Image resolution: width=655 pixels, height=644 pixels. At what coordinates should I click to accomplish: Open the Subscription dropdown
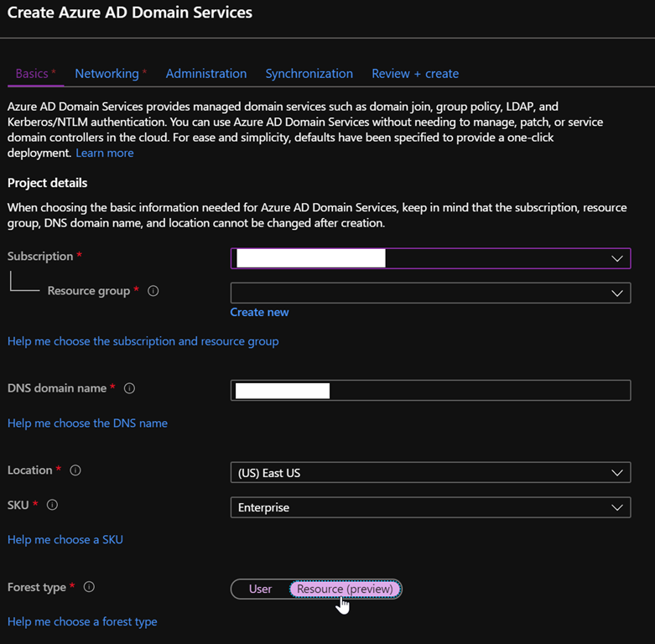[429, 258]
